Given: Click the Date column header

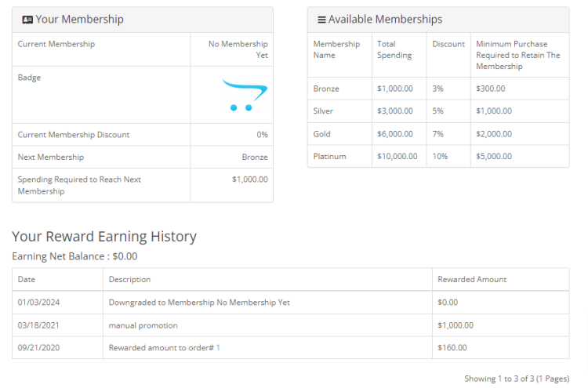Looking at the screenshot, I should [x=27, y=279].
